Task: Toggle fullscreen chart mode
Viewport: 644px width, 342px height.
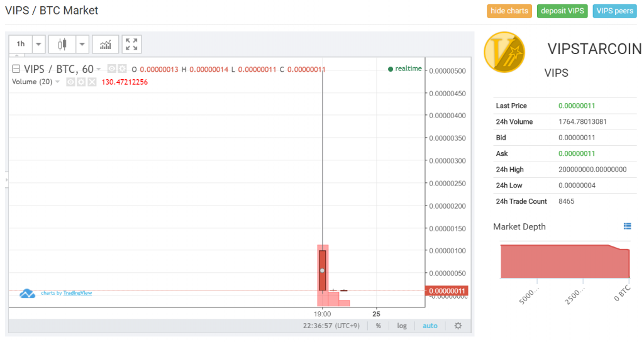Action: pyautogui.click(x=131, y=44)
